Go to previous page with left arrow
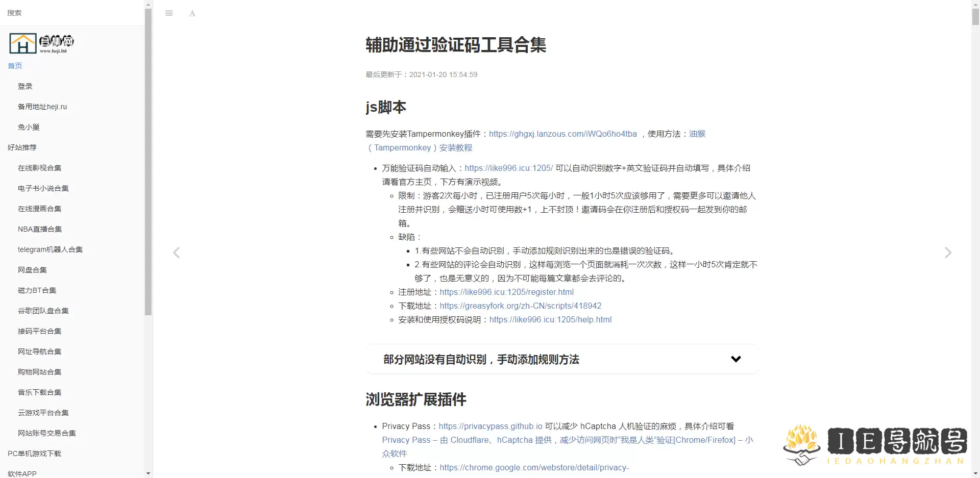This screenshot has height=478, width=980. (176, 253)
